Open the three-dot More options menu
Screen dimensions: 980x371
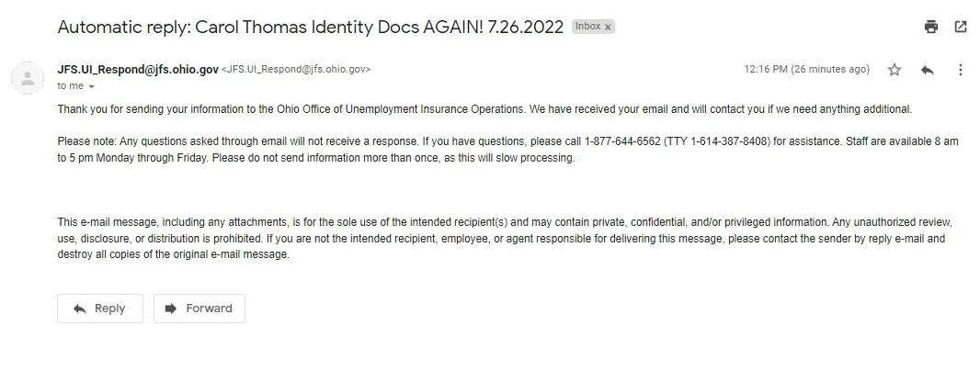tap(961, 70)
